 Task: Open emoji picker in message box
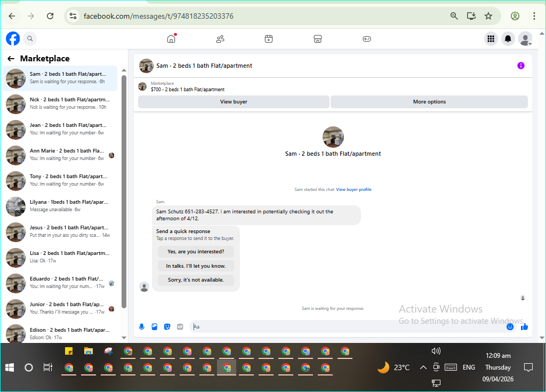coord(510,326)
